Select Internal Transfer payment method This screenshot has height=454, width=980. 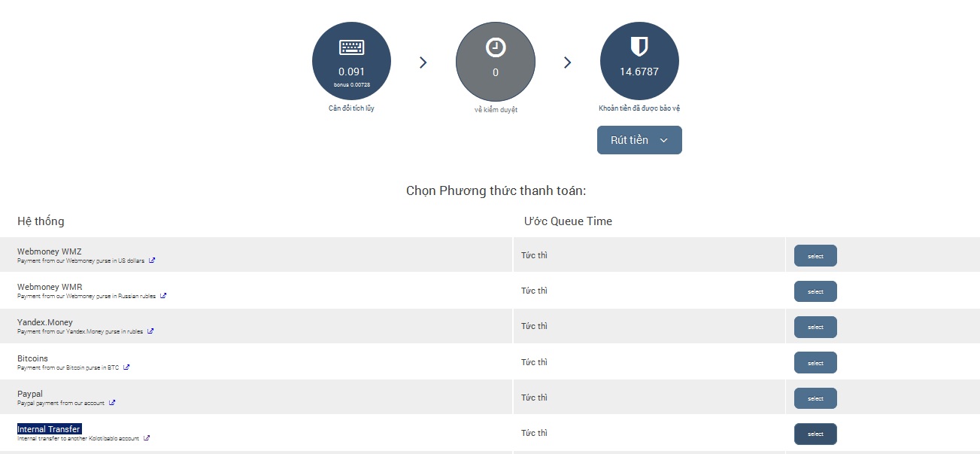tap(815, 434)
